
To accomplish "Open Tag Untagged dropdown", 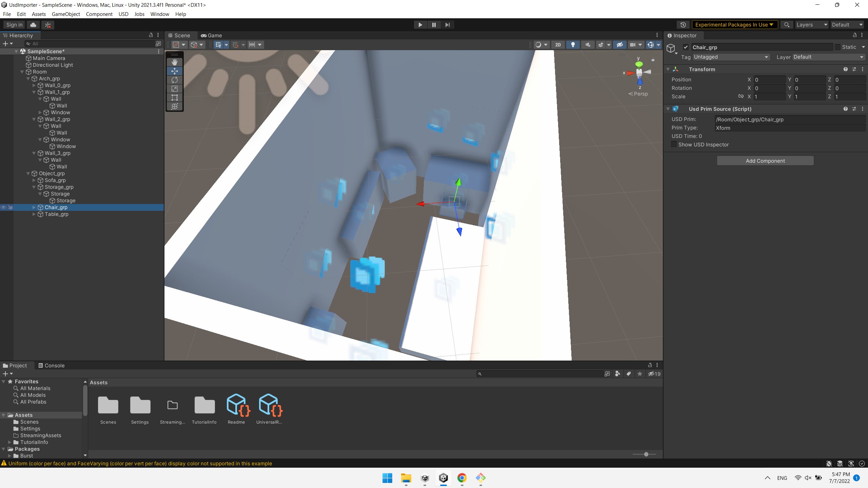I will (x=731, y=57).
